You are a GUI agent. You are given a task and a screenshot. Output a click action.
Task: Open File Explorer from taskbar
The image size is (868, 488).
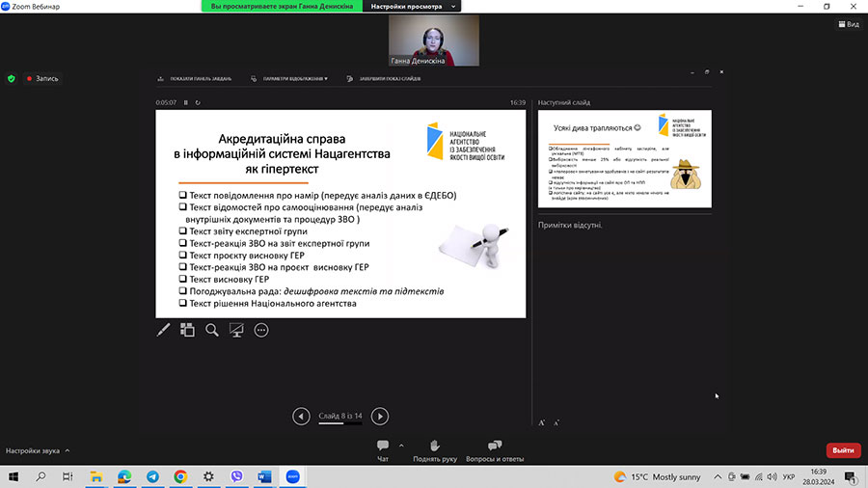point(96,476)
